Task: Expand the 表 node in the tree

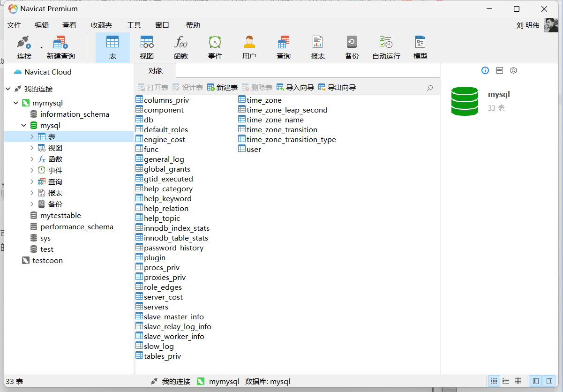Action: coord(32,136)
